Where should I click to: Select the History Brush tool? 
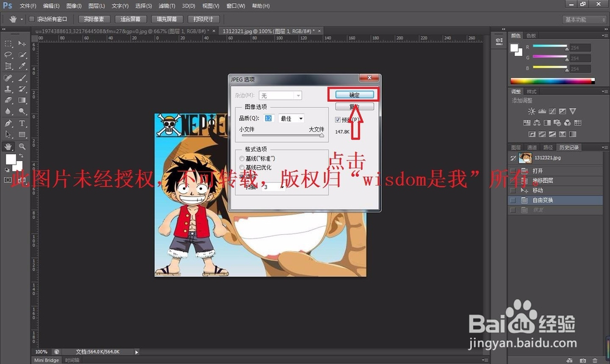pos(22,89)
